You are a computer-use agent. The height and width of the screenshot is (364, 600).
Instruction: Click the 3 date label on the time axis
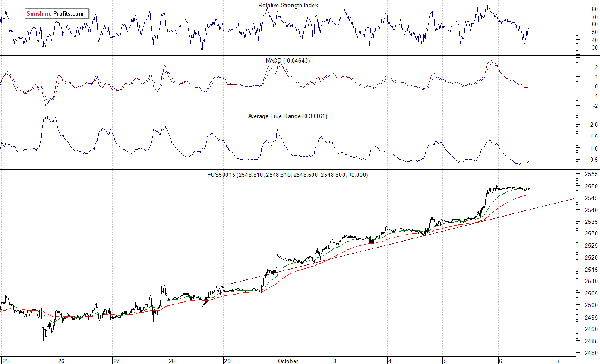click(x=335, y=361)
